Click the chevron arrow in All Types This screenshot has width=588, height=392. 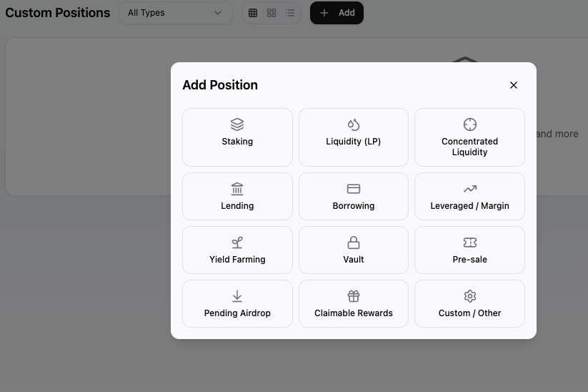click(x=218, y=13)
